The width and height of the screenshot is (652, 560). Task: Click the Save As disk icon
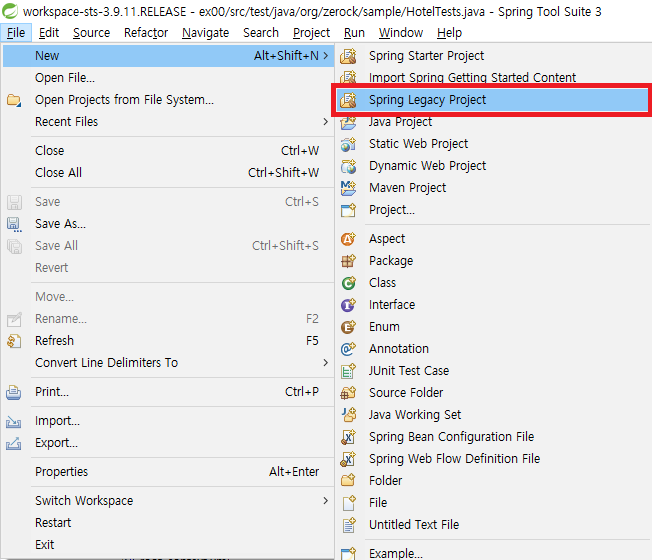(14, 224)
